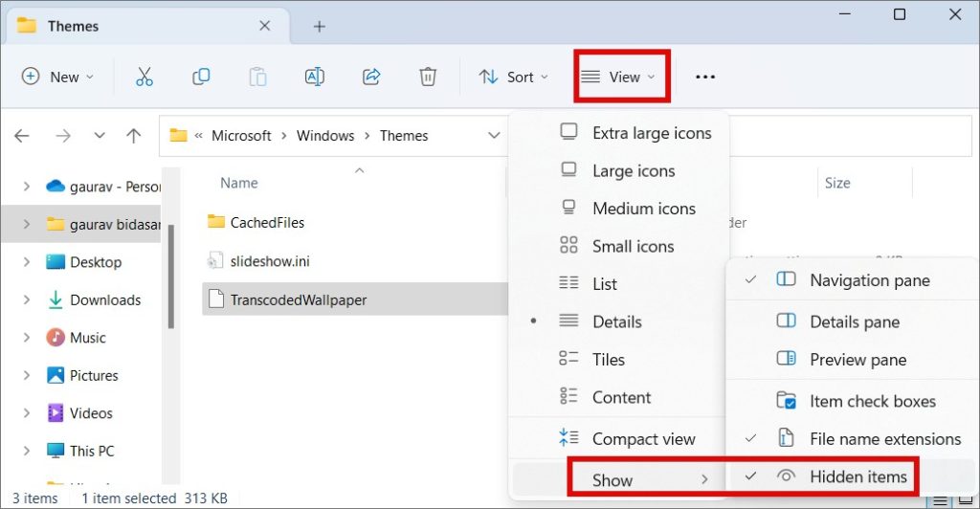Expand the Downloads tree node
The image size is (980, 509).
click(x=26, y=299)
